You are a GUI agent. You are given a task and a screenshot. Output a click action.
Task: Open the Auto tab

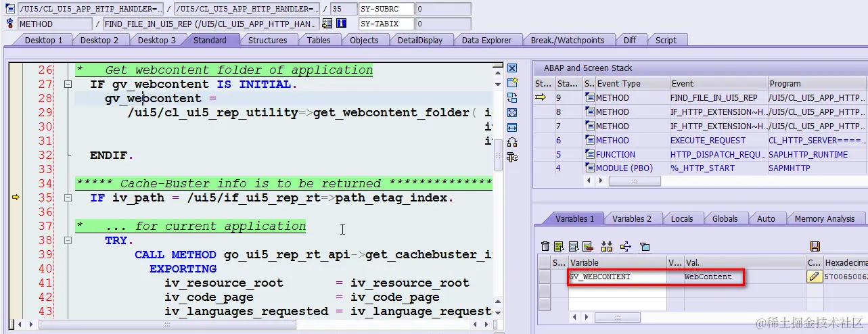766,218
